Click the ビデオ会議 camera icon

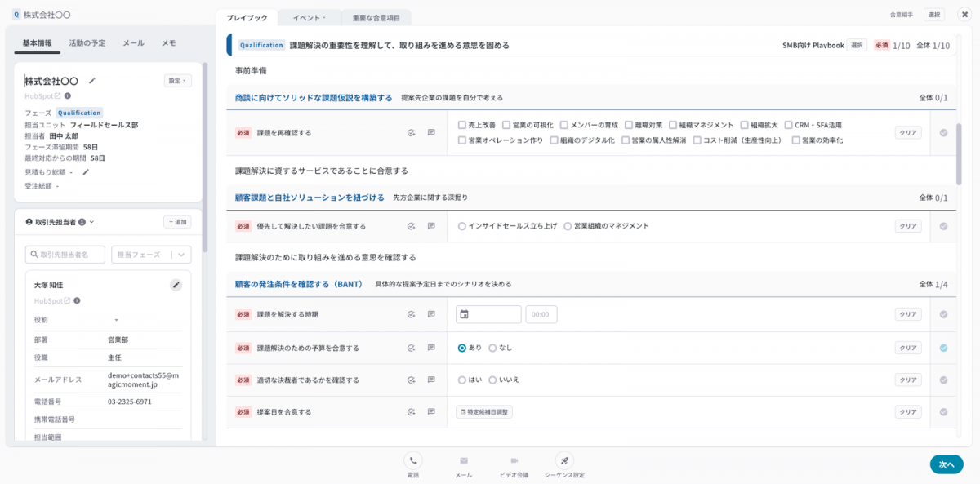[x=514, y=460]
